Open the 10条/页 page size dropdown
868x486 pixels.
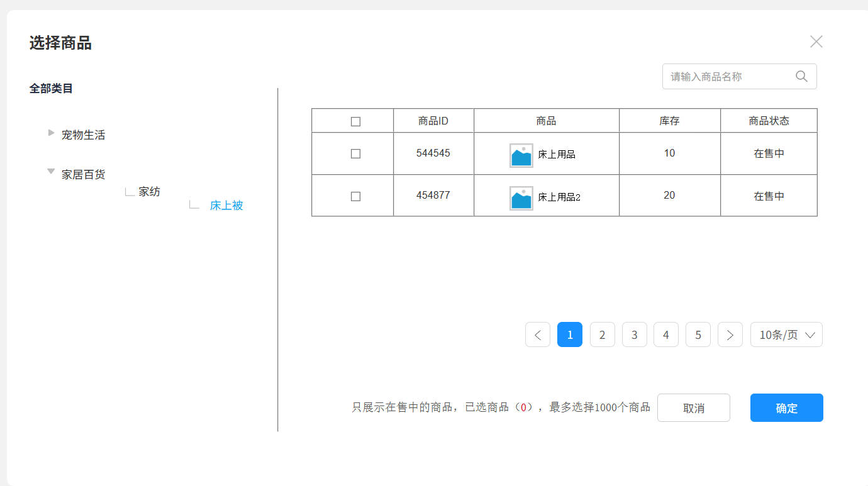tap(786, 334)
